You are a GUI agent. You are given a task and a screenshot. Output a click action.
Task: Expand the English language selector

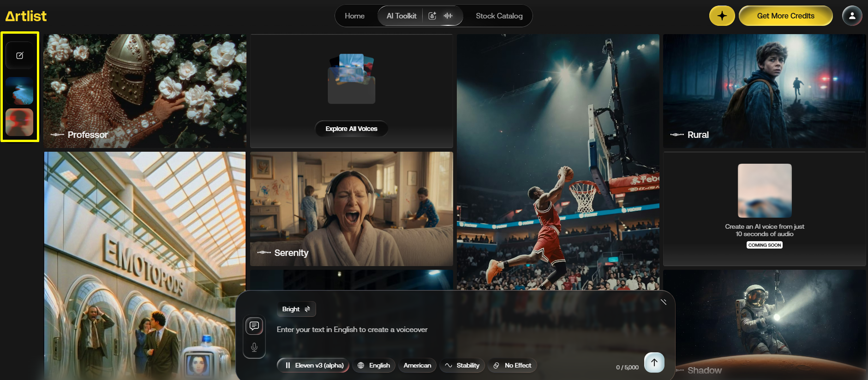(374, 365)
